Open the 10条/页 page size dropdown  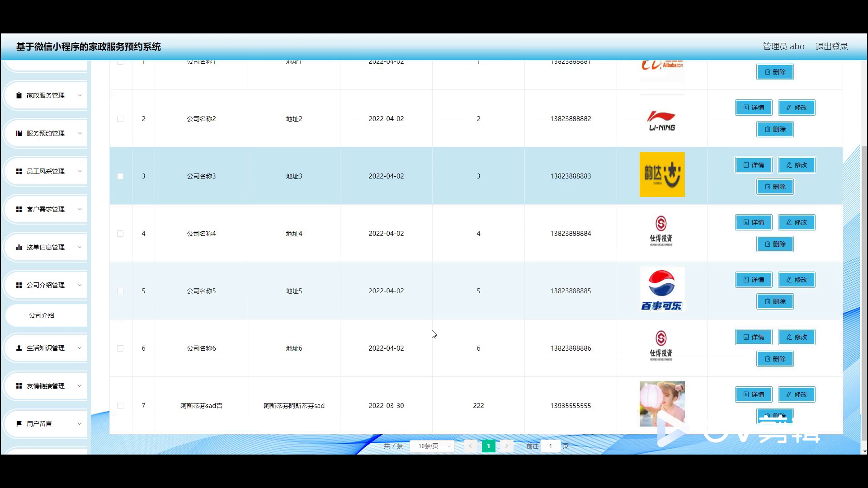(x=432, y=446)
